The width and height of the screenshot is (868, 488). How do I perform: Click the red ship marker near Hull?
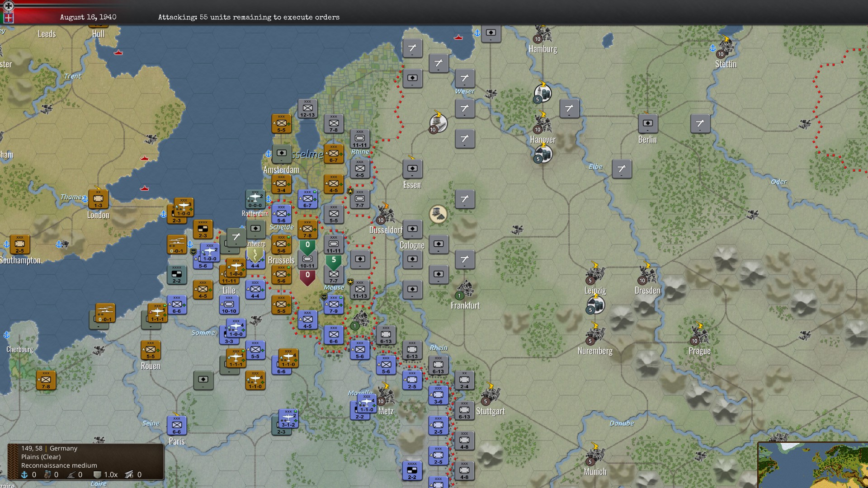(x=118, y=52)
